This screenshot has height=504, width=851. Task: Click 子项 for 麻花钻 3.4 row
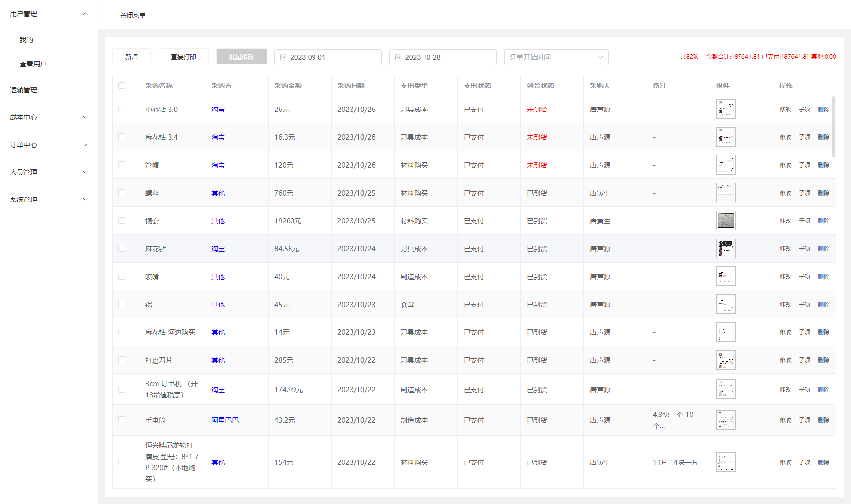(805, 137)
